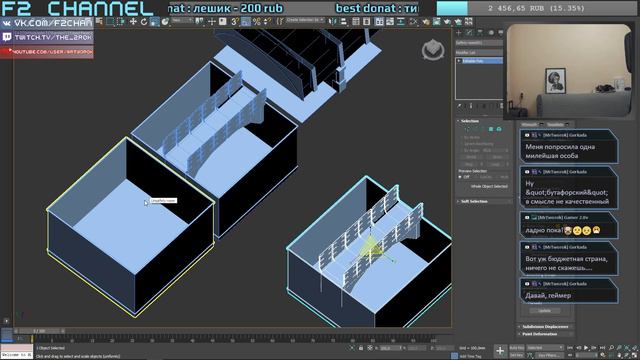Screen dimensions: 640x360
Task: Switch to the Create command panel tab
Action: point(459,32)
